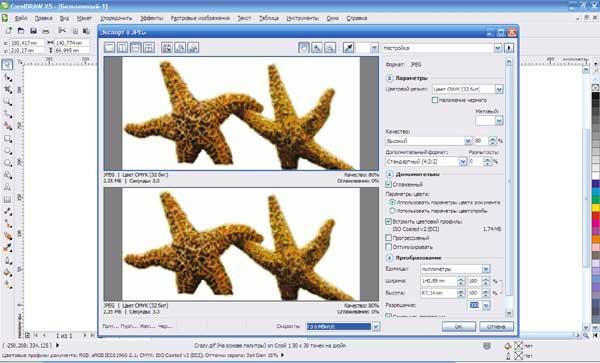Viewport: 600px width, 363px height.
Task: Select the side-by-side preview layout icon
Action: [122, 47]
